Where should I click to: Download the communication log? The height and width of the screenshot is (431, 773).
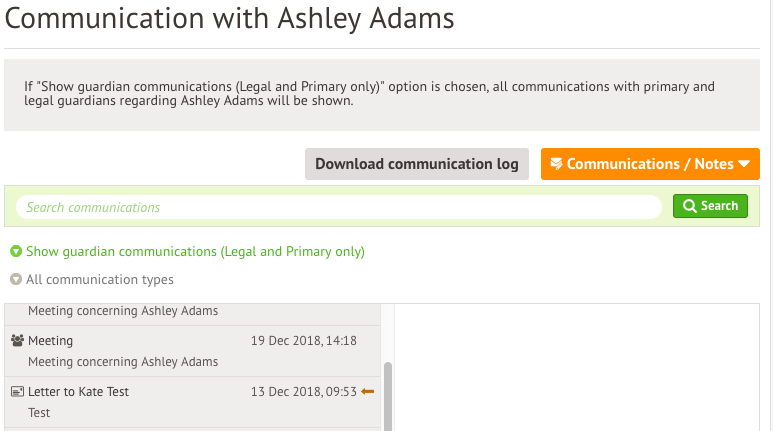click(x=417, y=164)
